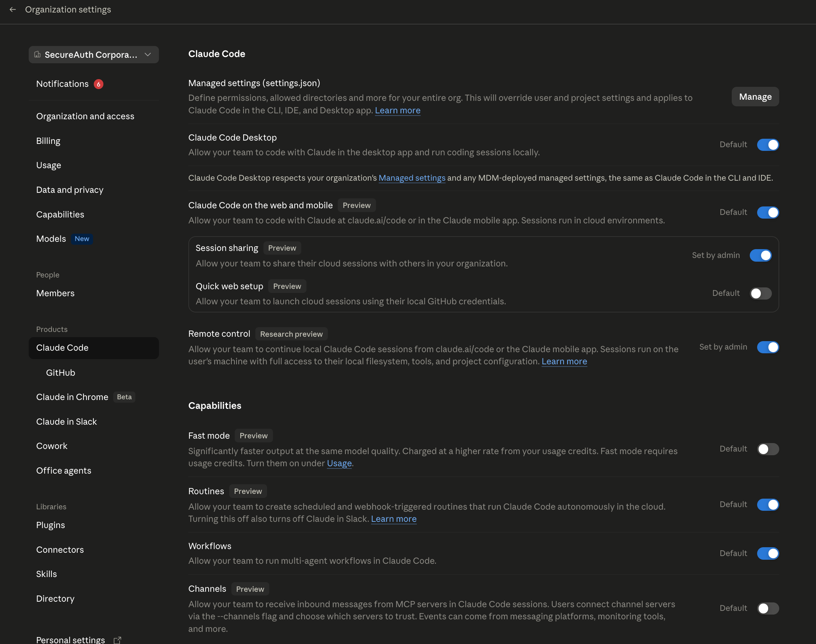Viewport: 816px width, 644px height.
Task: Click Preview badge next to Quick web setup
Action: (287, 286)
